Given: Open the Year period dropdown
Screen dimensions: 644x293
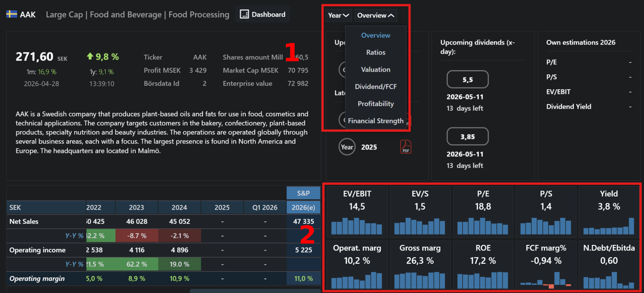Looking at the screenshot, I should click(x=338, y=16).
